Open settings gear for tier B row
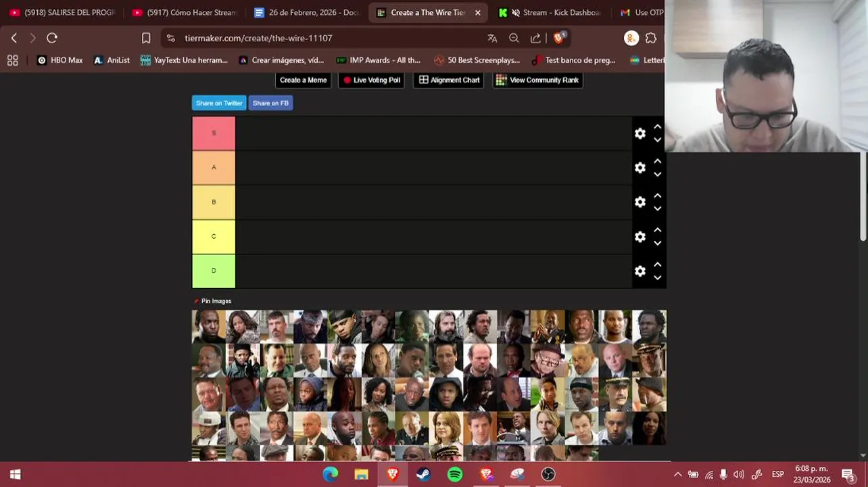 pyautogui.click(x=640, y=202)
